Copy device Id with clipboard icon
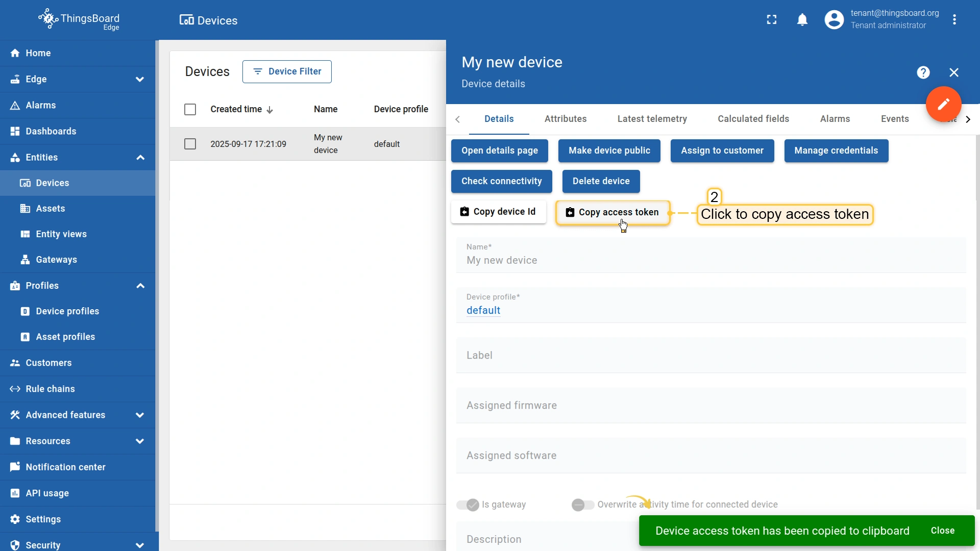 click(498, 212)
